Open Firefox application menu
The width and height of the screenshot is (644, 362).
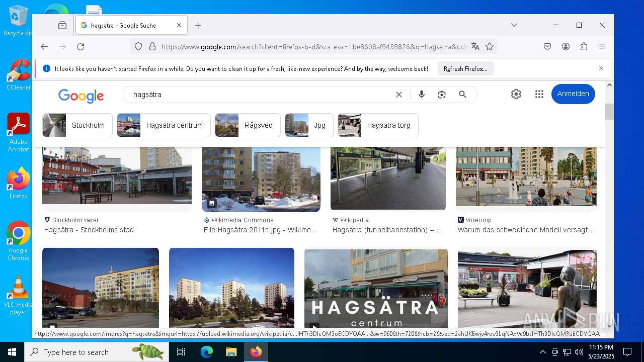pos(602,47)
